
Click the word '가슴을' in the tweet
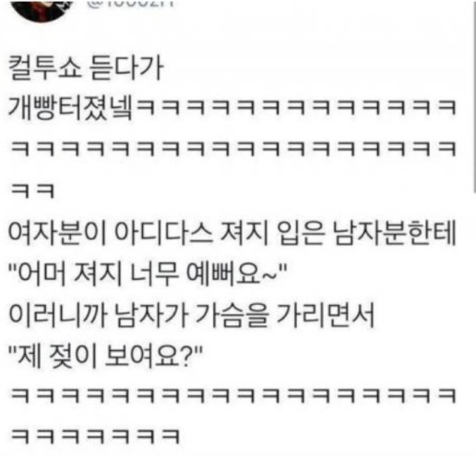point(232,315)
